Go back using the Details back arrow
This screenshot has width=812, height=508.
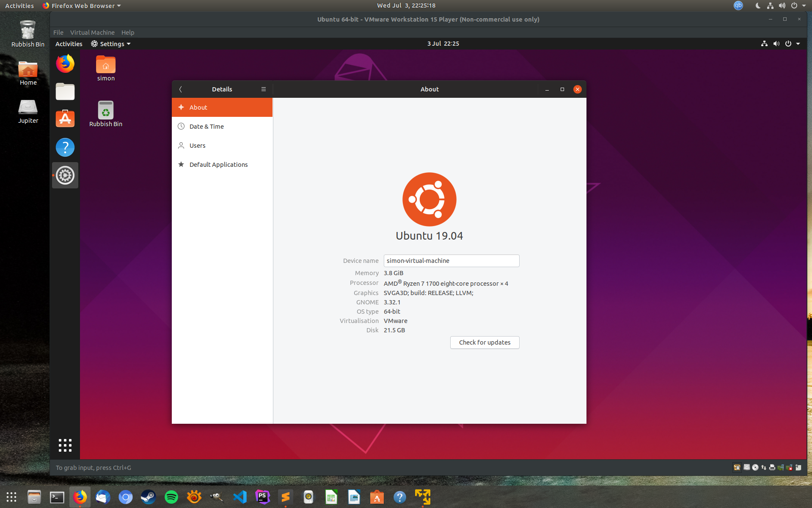pyautogui.click(x=181, y=89)
